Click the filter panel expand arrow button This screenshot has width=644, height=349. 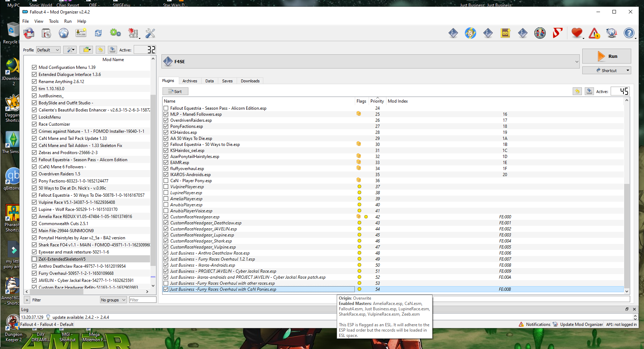pyautogui.click(x=27, y=300)
